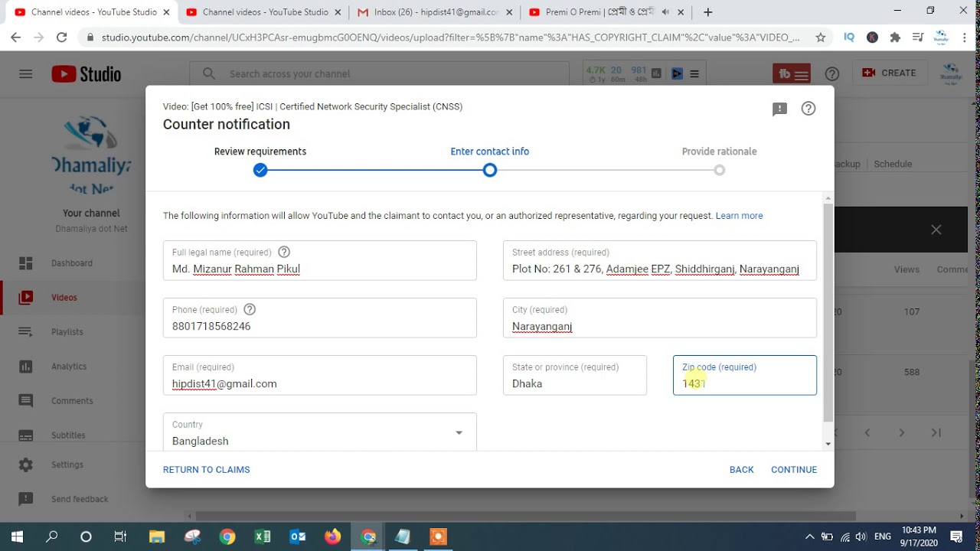Image resolution: width=980 pixels, height=551 pixels.
Task: Click the State or province field
Action: coord(575,375)
